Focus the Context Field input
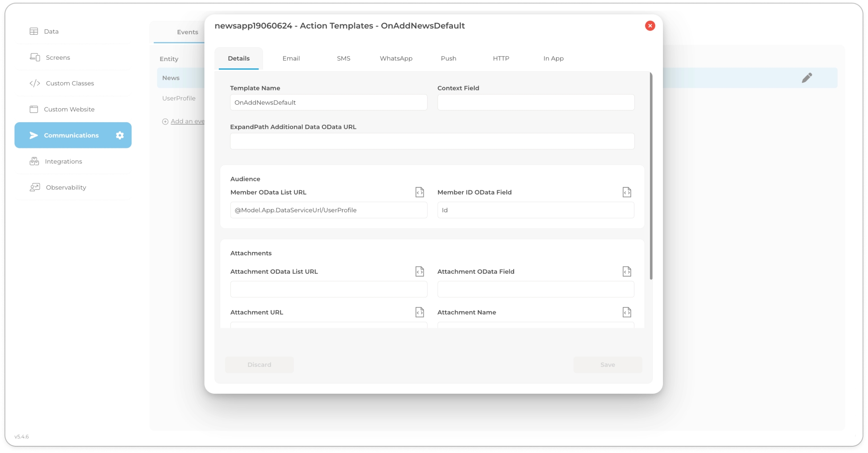 point(535,103)
